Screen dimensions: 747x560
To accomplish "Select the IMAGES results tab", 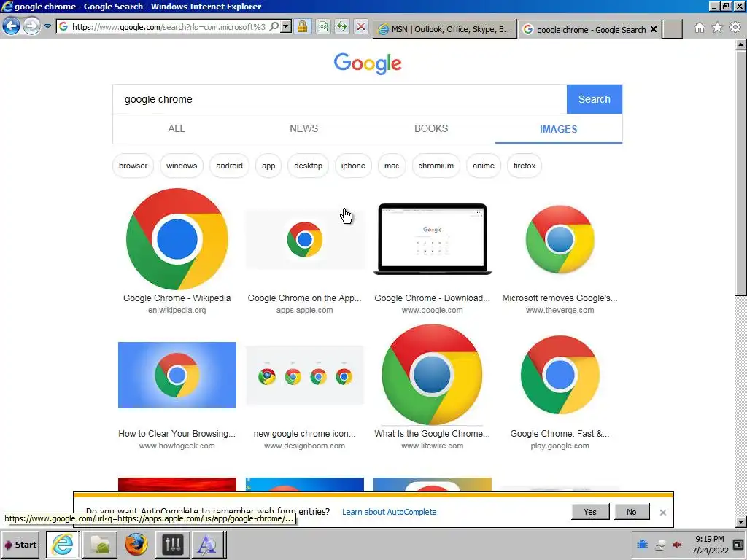I will 558,129.
